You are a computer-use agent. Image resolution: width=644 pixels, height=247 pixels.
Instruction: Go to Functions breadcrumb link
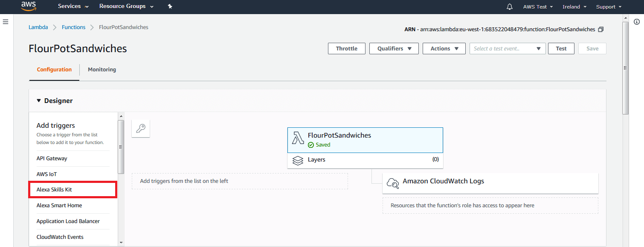tap(74, 27)
